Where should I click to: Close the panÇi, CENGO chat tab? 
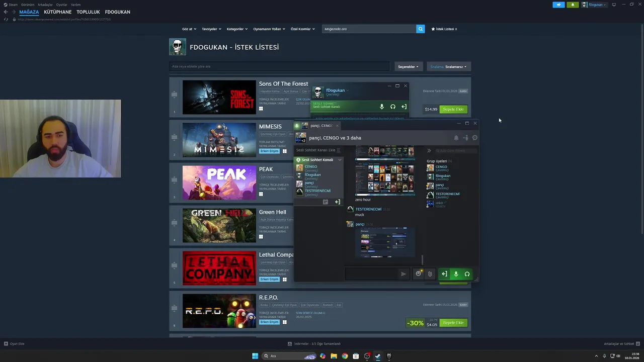pyautogui.click(x=337, y=126)
